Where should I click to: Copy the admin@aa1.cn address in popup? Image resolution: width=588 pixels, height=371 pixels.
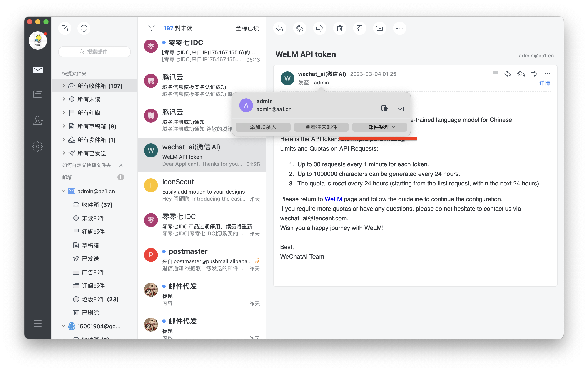coord(385,109)
